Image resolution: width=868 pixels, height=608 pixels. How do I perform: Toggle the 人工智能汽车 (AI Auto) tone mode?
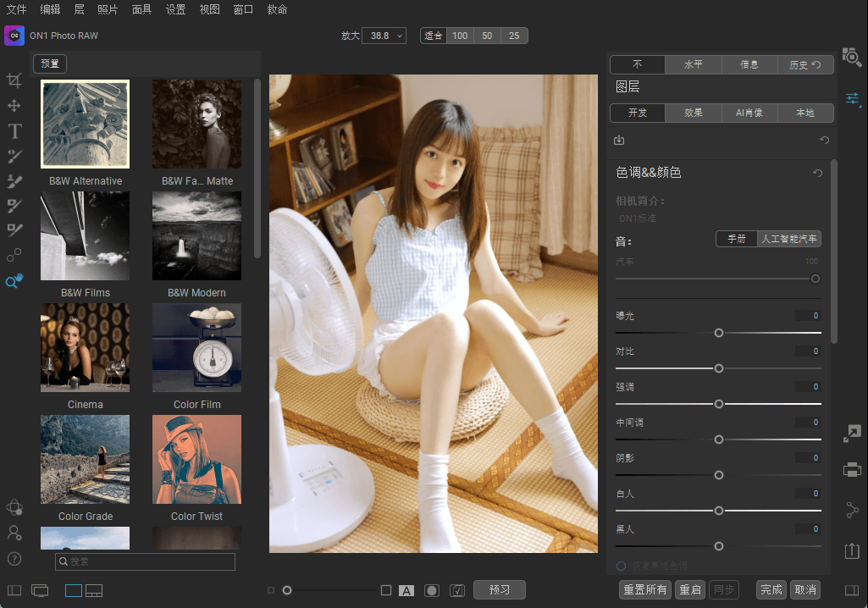[x=789, y=239]
